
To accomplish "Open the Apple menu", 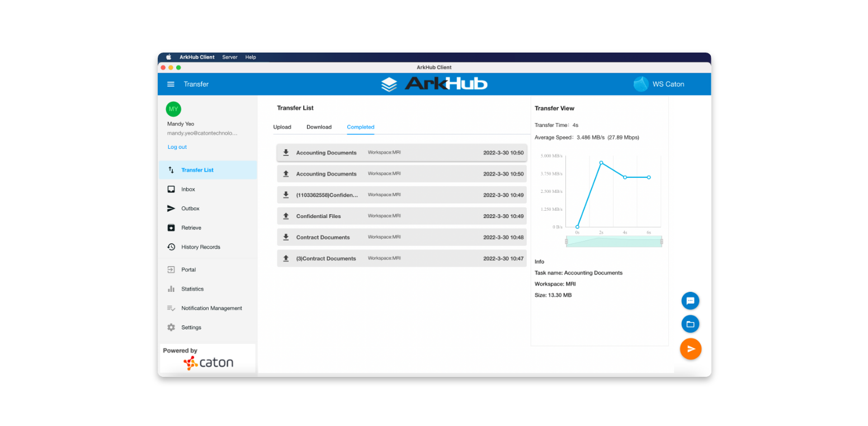I will [168, 57].
